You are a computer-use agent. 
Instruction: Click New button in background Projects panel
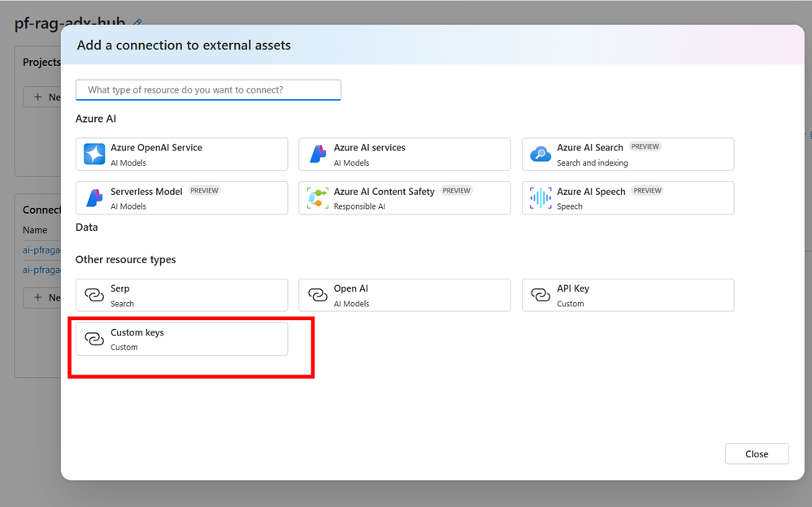[x=42, y=97]
